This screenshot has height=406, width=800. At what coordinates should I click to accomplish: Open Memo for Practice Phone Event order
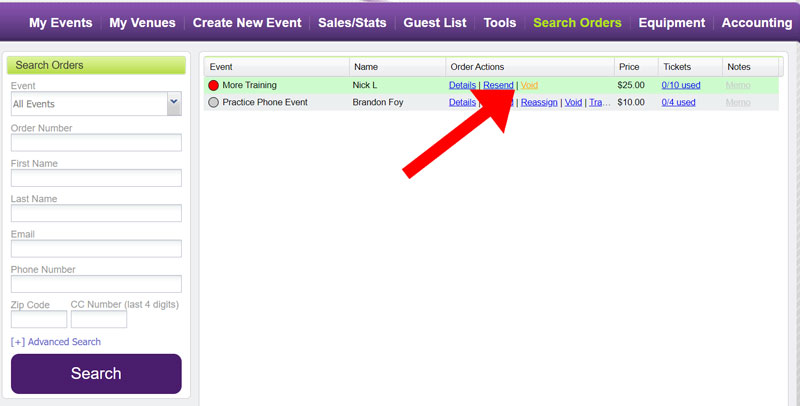click(738, 102)
